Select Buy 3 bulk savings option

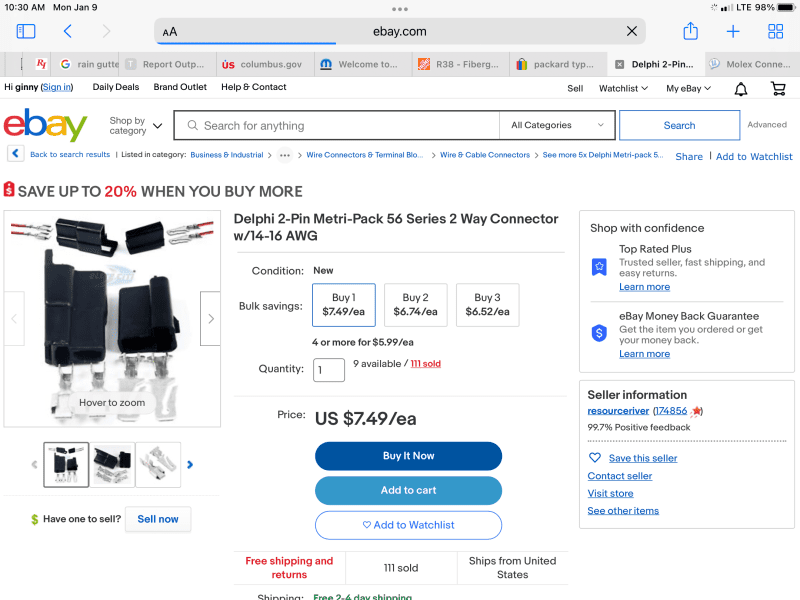coord(488,305)
